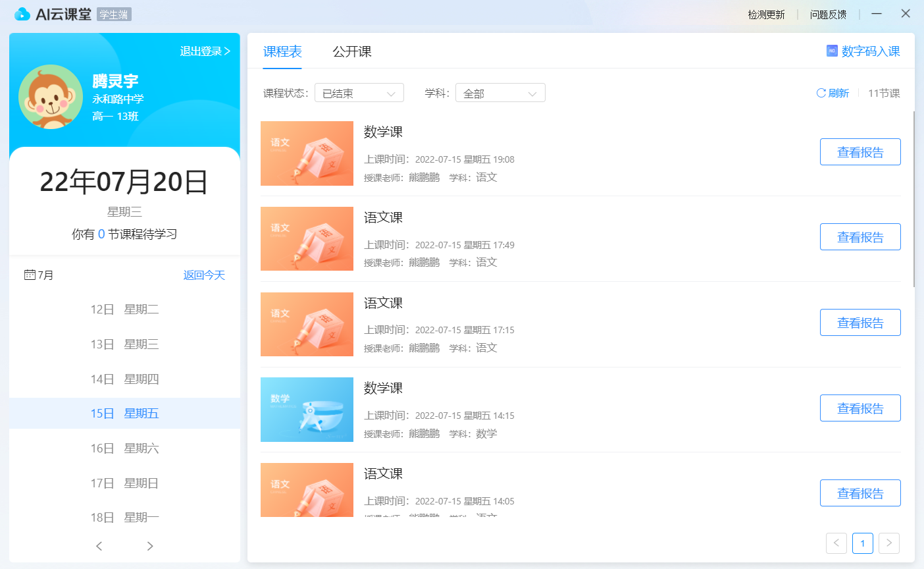View report for 语文课 at 17:15
This screenshot has height=569, width=924.
pyautogui.click(x=860, y=323)
